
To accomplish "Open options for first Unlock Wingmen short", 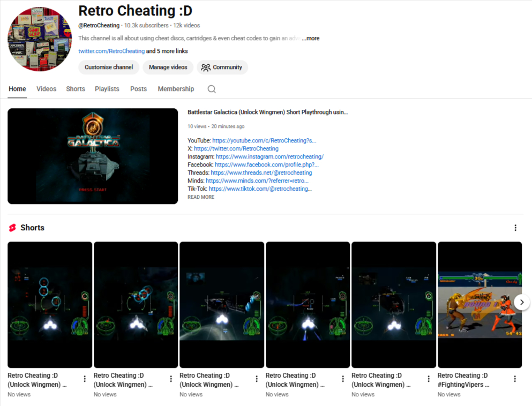I will click(85, 379).
